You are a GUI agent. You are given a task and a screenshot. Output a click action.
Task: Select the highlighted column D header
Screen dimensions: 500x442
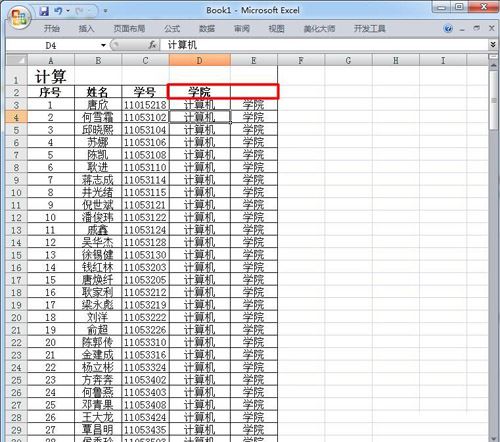click(x=200, y=60)
